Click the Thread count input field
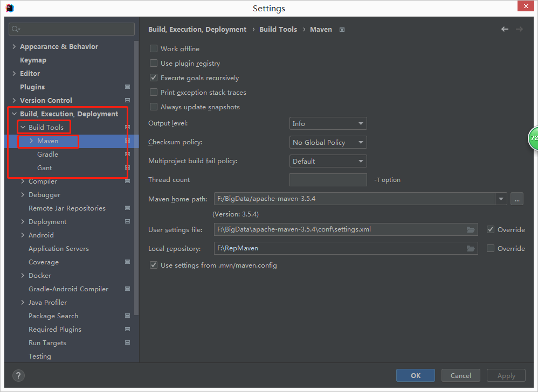Screen dimensions: 538x392 pos(328,179)
